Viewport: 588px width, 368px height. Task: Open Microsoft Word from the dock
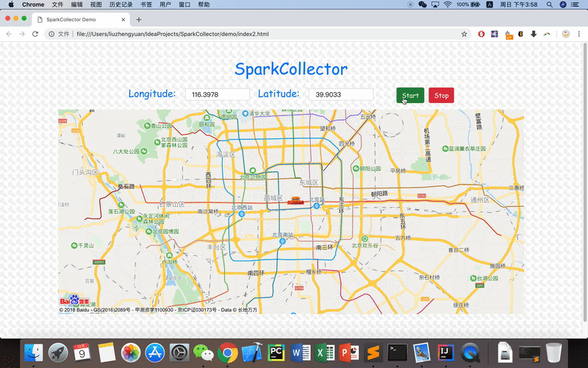[301, 353]
